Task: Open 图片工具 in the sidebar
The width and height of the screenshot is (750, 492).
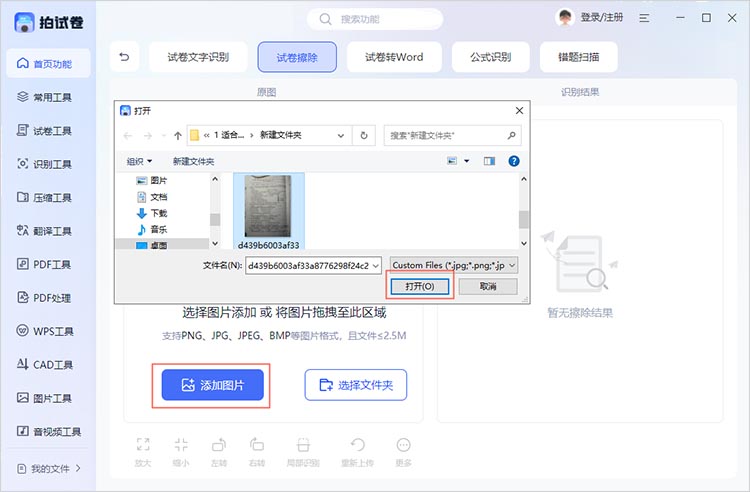Action: click(44, 398)
